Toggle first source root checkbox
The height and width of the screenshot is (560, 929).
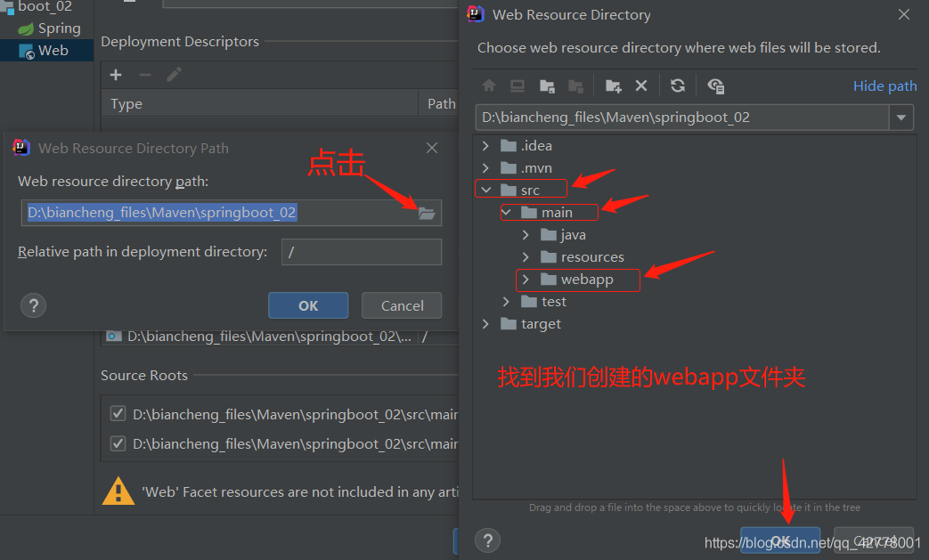click(118, 413)
